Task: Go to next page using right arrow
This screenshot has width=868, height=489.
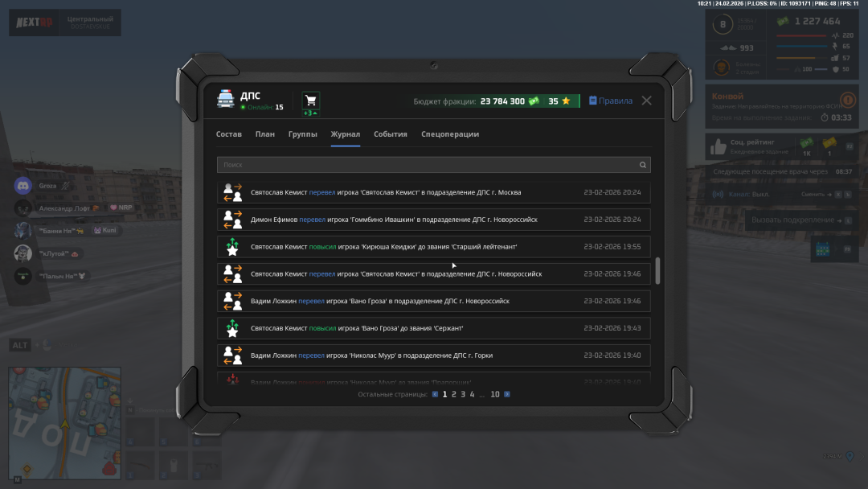Action: (507, 394)
